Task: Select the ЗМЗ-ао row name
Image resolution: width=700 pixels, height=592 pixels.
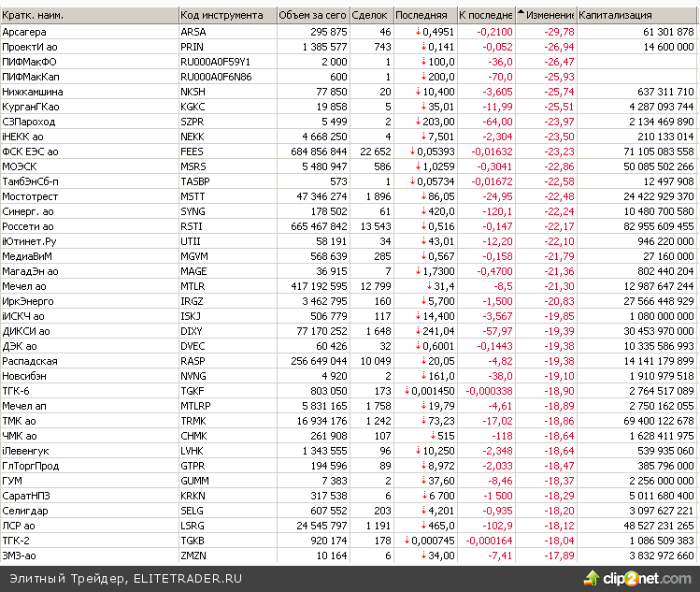Action: click(x=20, y=556)
